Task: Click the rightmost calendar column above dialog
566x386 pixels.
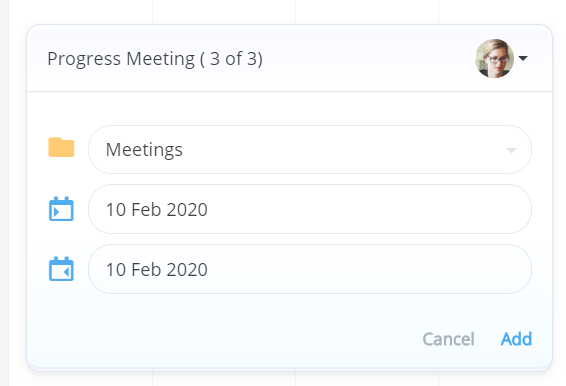Action: 502,12
